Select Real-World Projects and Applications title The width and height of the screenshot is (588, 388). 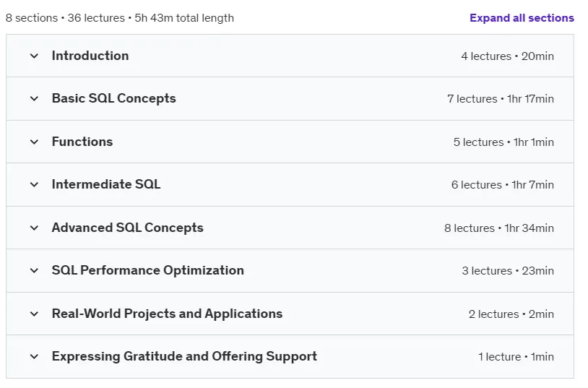tap(167, 314)
